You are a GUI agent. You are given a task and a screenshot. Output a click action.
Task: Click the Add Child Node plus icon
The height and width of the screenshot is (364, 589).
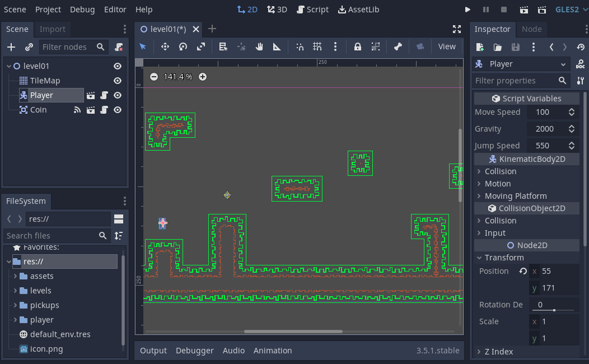click(11, 47)
